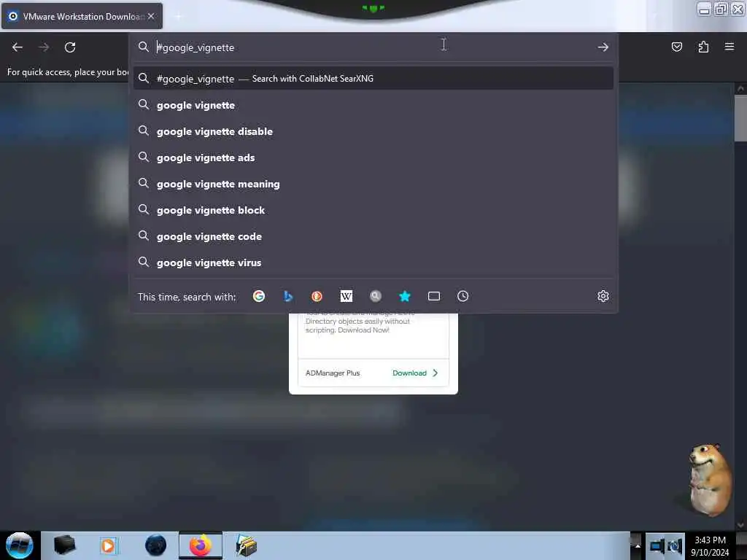
Task: Search this time with DuckDuckGo
Action: pyautogui.click(x=317, y=296)
